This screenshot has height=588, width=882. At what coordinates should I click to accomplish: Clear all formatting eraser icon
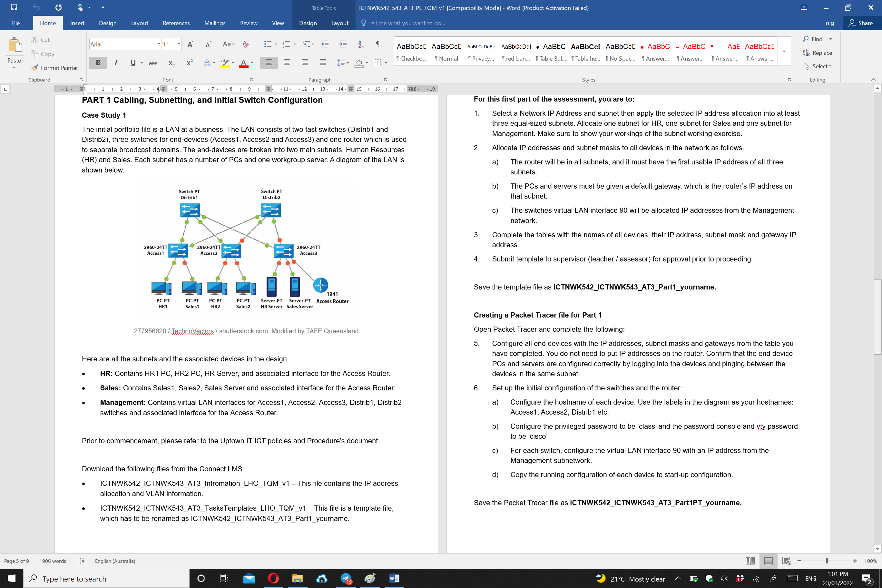click(x=246, y=44)
